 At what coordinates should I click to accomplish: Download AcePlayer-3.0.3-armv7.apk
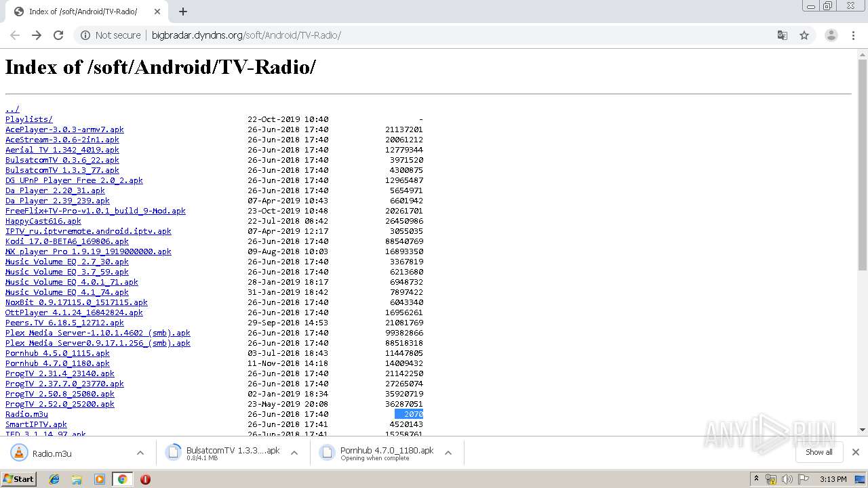tap(64, 129)
